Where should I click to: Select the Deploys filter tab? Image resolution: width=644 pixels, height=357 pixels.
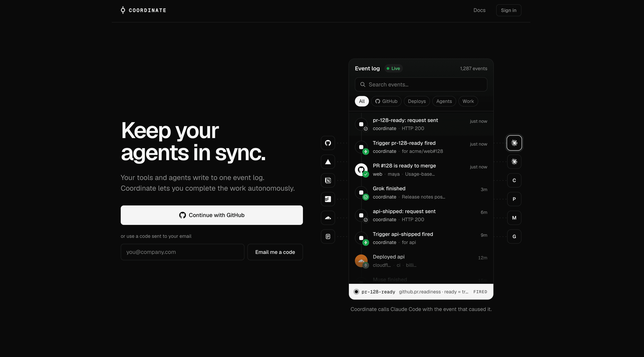417,101
